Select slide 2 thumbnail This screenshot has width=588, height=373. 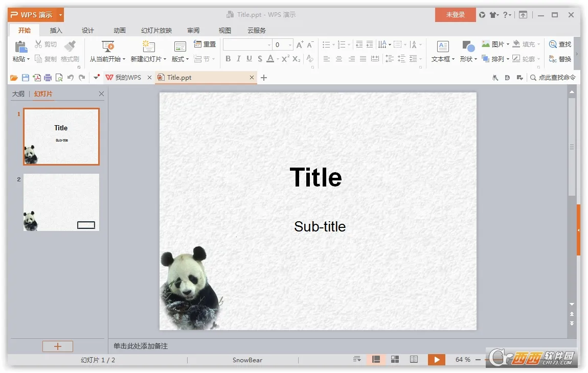pyautogui.click(x=61, y=202)
